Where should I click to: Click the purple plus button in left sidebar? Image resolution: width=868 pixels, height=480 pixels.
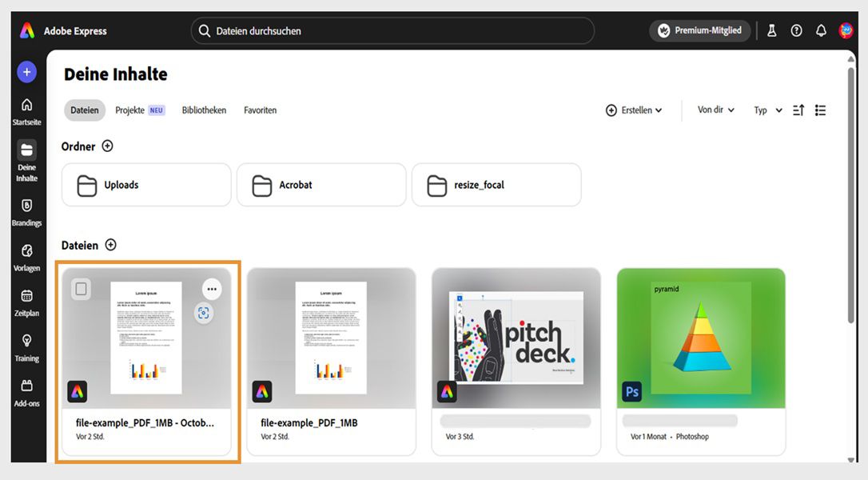coord(26,71)
